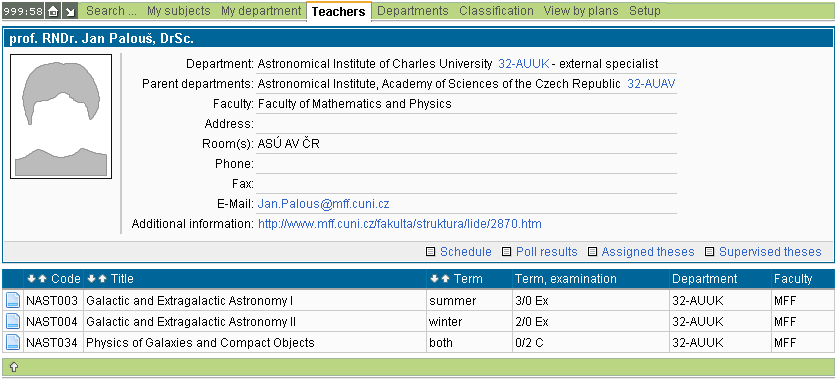This screenshot has width=836, height=380.
Task: Select the Teachers tab
Action: click(x=339, y=12)
